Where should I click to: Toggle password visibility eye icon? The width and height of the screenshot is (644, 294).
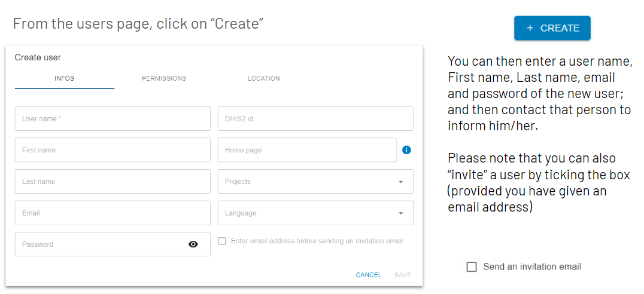click(x=193, y=244)
